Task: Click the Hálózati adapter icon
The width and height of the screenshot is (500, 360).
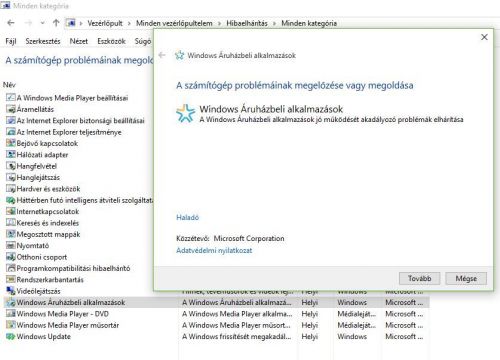Action: tap(11, 154)
